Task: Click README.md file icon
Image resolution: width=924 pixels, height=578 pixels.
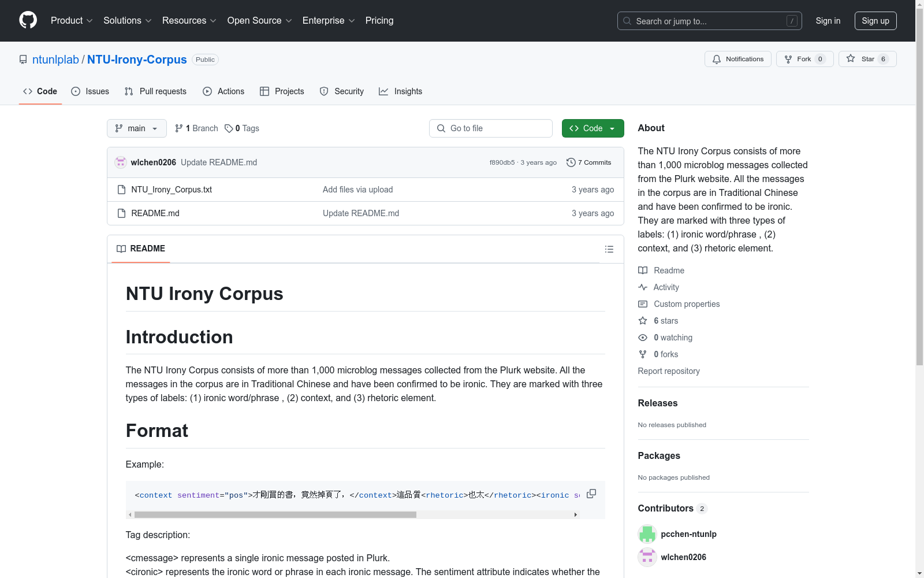Action: click(121, 213)
